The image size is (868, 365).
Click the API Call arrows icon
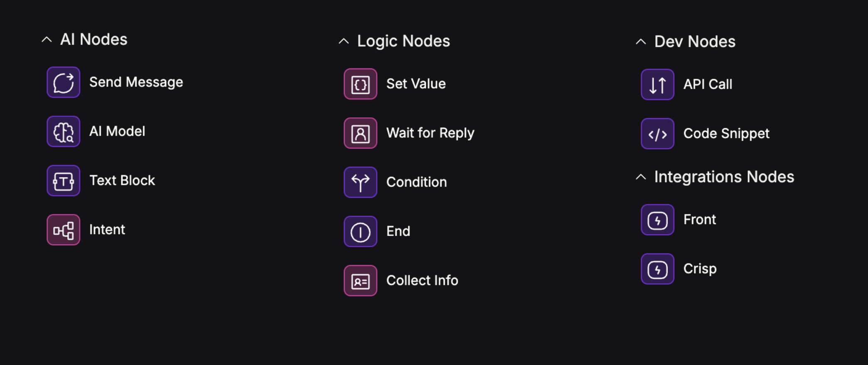tap(657, 84)
